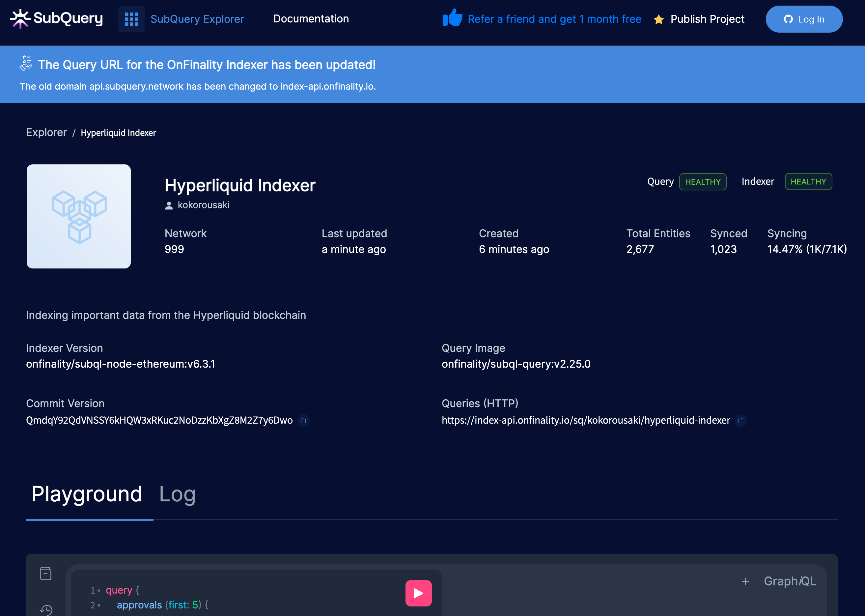Open Publish Project link
Viewport: 865px width, 616px height.
pyautogui.click(x=707, y=19)
